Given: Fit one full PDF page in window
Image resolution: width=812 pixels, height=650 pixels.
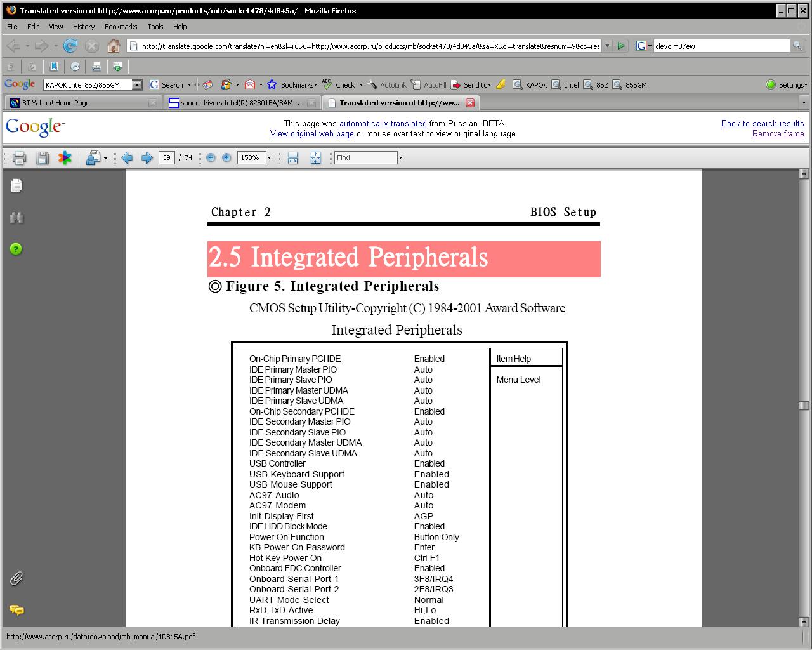Looking at the screenshot, I should pos(315,158).
